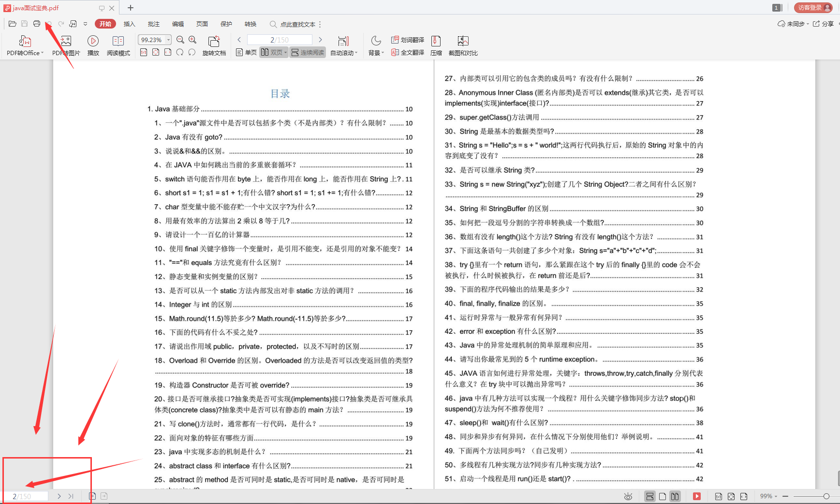840x504 pixels.
Task: Click the 访客登录 guest login button
Action: pos(813,7)
